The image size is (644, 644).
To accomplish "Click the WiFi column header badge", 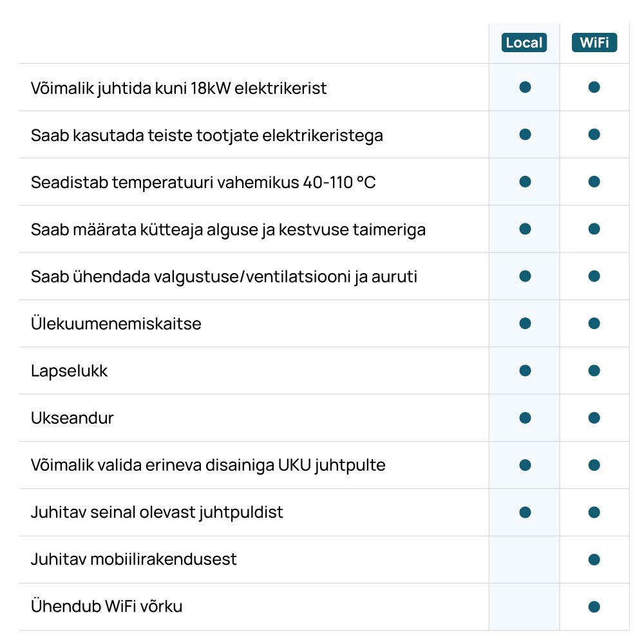I will pos(594,43).
